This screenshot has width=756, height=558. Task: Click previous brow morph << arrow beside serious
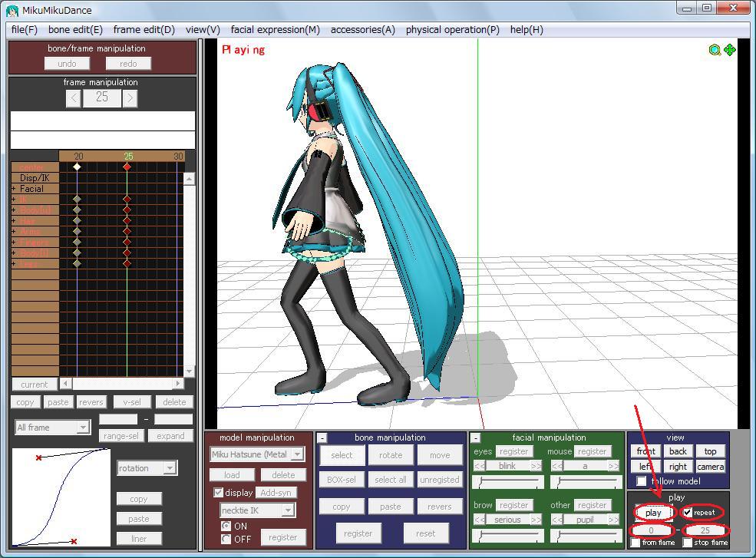[x=479, y=520]
